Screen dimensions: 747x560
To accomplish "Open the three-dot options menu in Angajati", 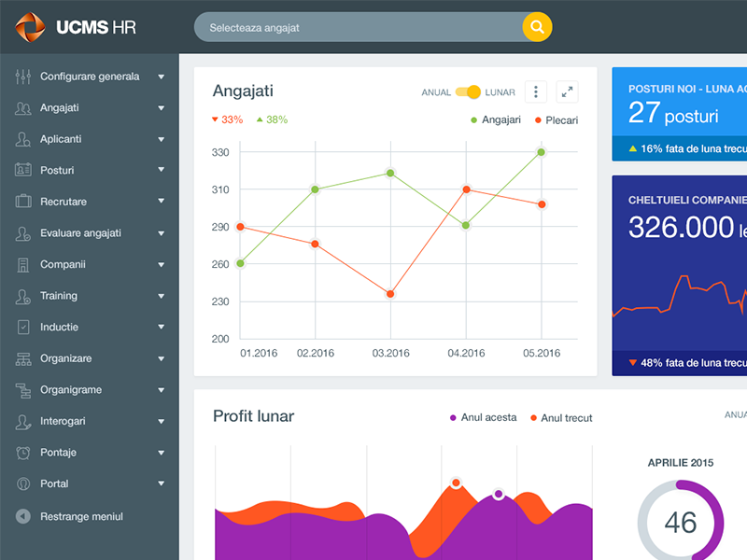I will coord(535,91).
